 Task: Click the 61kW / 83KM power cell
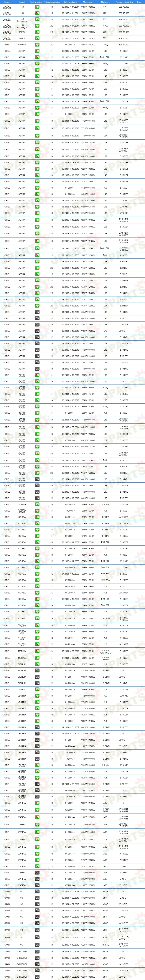[x=88, y=517]
